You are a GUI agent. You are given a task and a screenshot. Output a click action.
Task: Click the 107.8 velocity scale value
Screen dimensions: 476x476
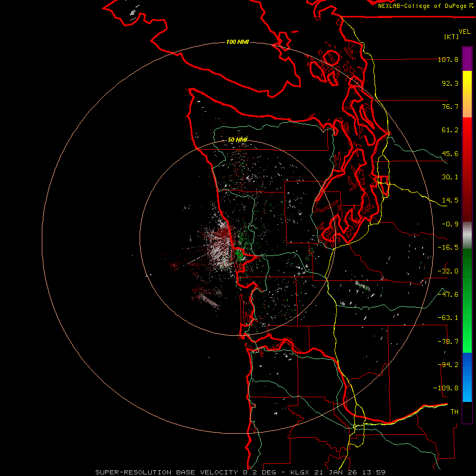[x=448, y=59]
